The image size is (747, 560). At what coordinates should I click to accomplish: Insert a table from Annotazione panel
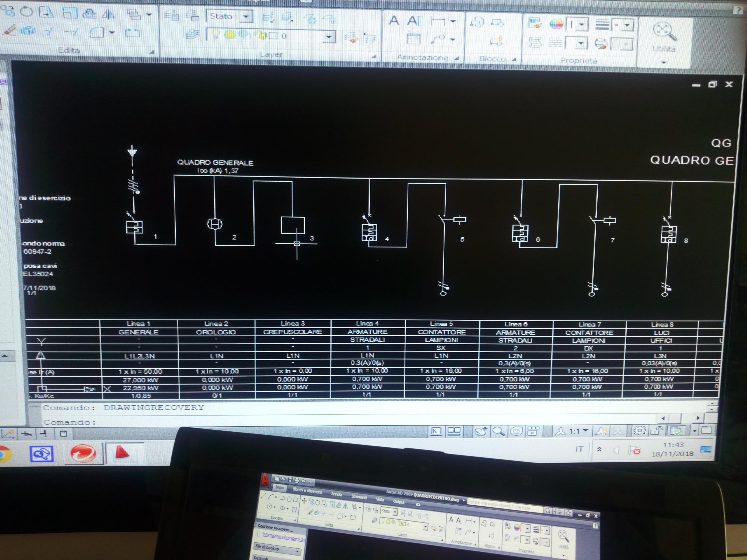(x=413, y=39)
